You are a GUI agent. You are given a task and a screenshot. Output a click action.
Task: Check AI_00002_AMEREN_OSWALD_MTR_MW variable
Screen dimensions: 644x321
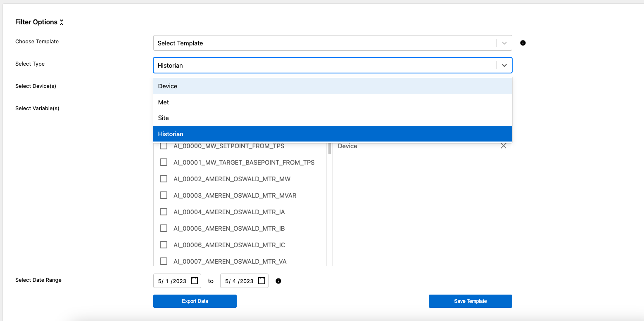(x=164, y=179)
